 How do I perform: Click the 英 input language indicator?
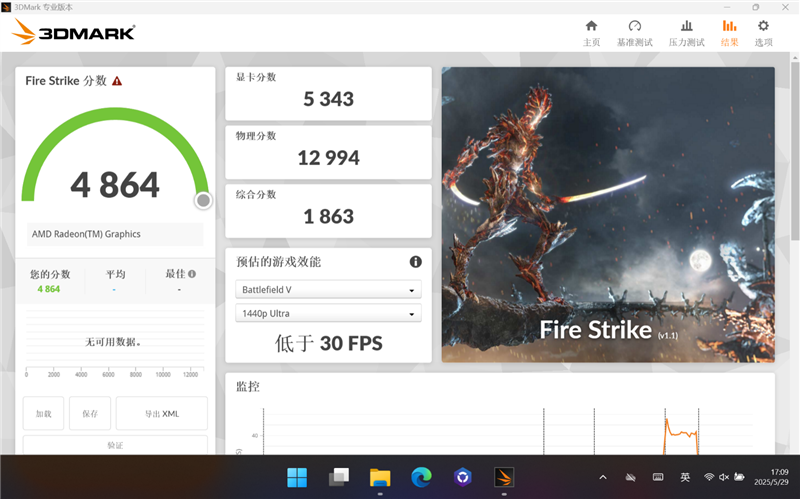[685, 478]
